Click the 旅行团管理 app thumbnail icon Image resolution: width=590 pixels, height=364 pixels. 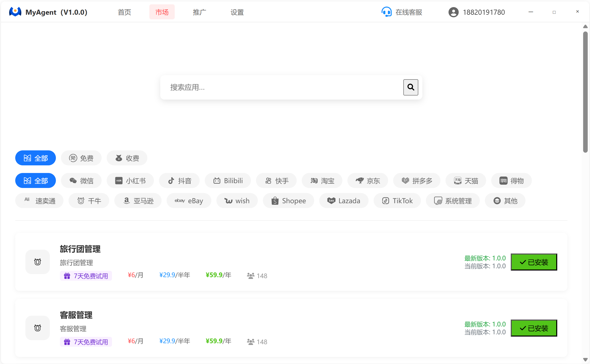pyautogui.click(x=38, y=262)
